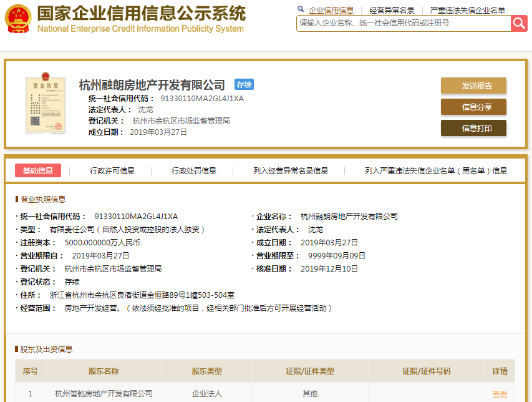Click the business term end 9999年09月09日
Image resolution: width=532 pixels, height=402 pixels.
pos(337,256)
